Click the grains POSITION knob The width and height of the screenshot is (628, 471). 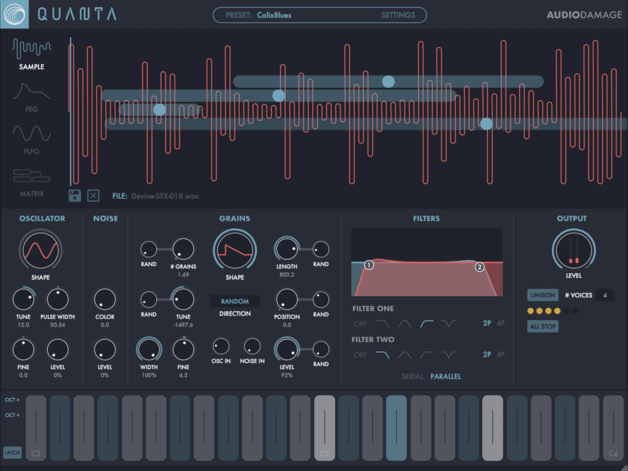coord(287,299)
